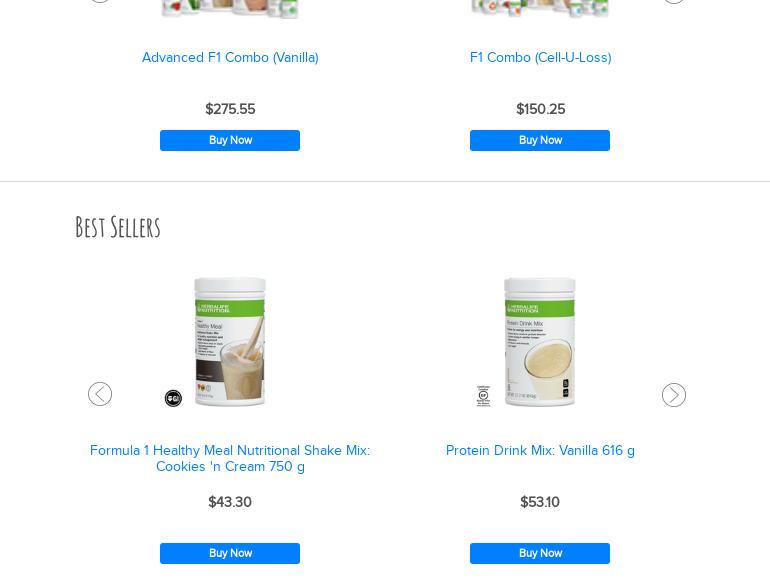This screenshot has width=770, height=588.
Task: Click the Best Sellers section heading
Action: 118,227
